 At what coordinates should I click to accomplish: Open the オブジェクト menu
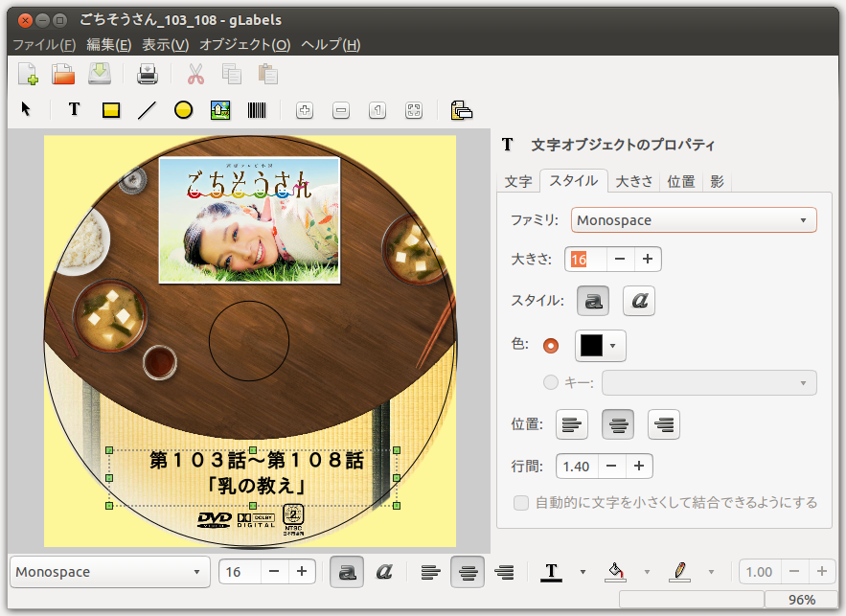[245, 44]
